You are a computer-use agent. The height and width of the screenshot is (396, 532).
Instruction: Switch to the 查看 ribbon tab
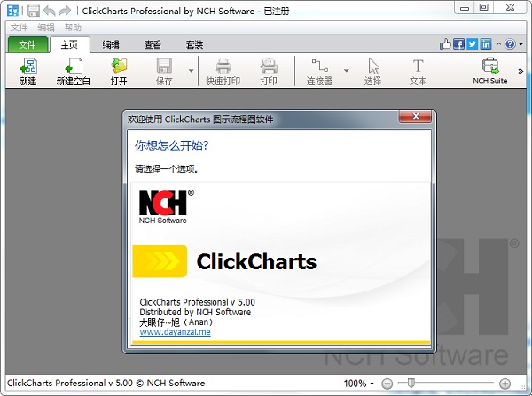[x=153, y=44]
